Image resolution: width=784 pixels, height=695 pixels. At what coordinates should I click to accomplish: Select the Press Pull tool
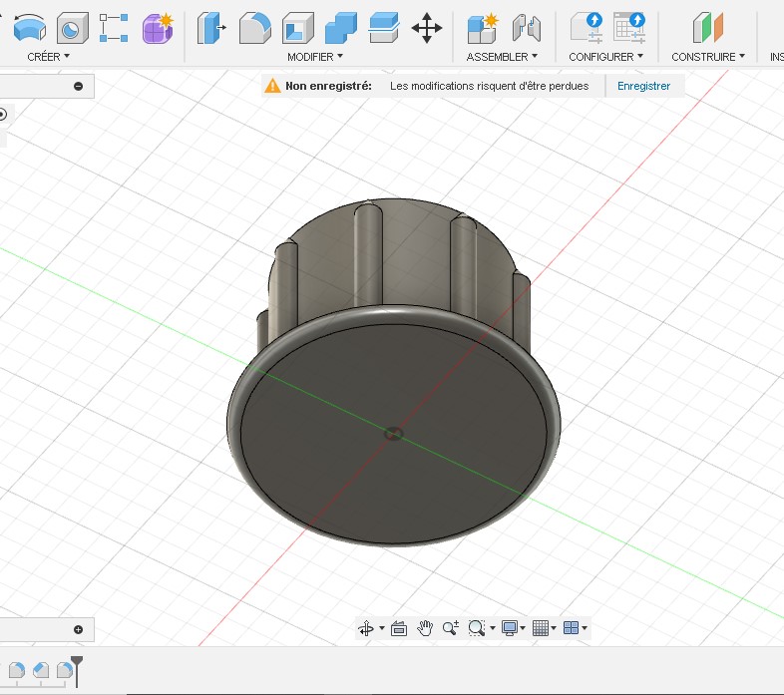[211, 28]
